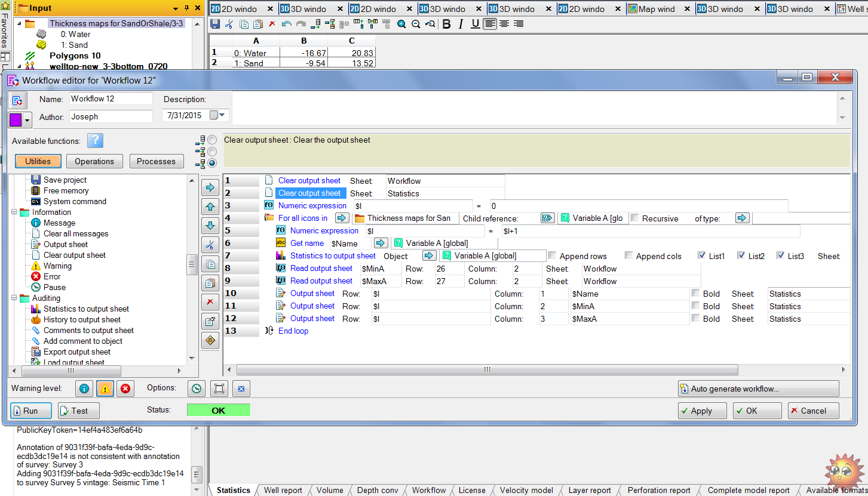Collapse Thickness maps folder in Input pane
Screen dimensions: 868x496
click(18, 23)
